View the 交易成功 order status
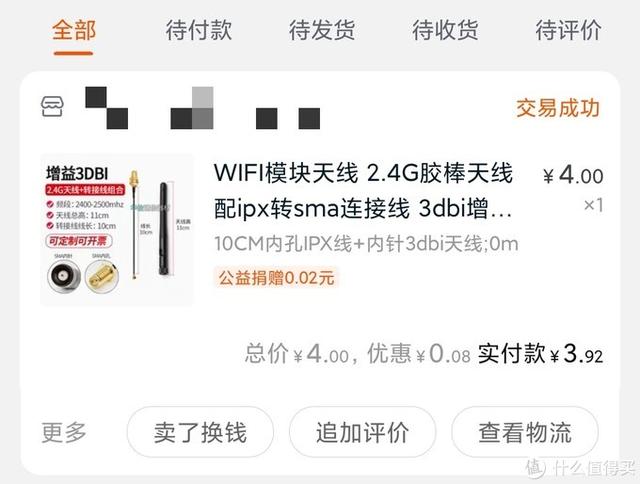This screenshot has height=484, width=640. 558,108
